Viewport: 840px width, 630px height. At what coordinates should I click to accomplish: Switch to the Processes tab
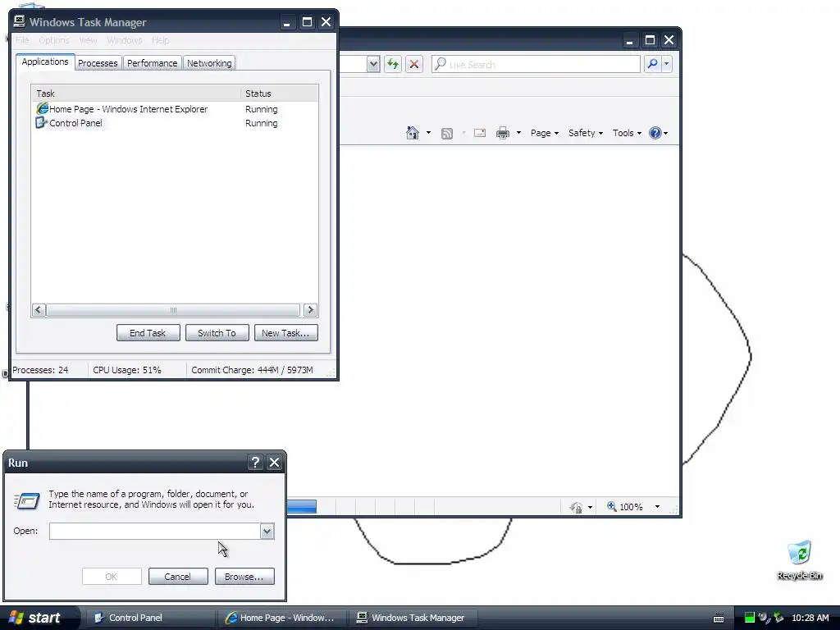[98, 63]
